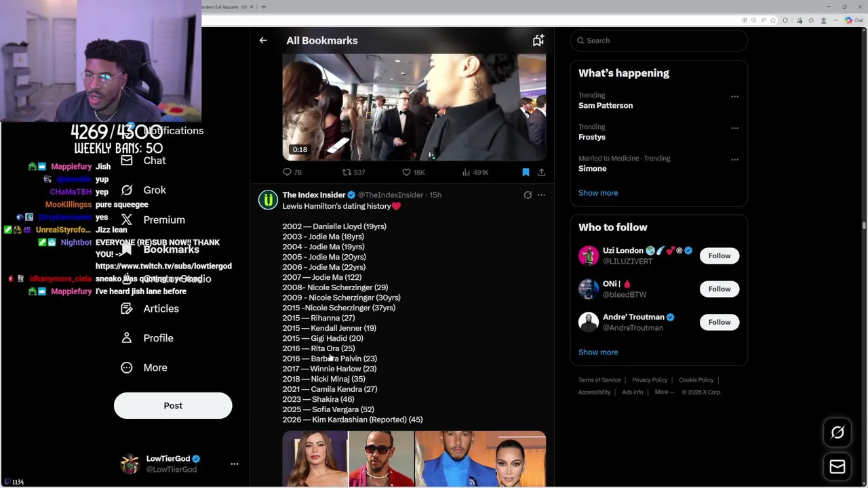Open Andre' Troutman's profile avatar
Screen dimensions: 868x488
[589, 322]
